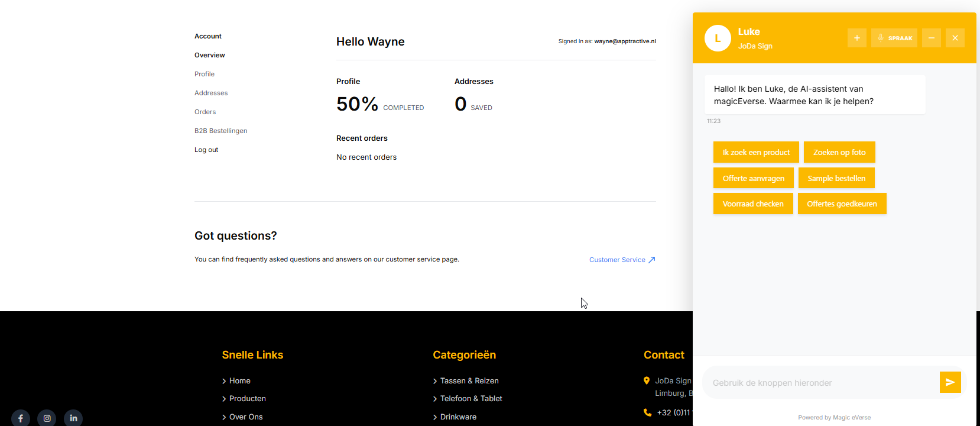Open the Instagram social icon
Image resolution: width=980 pixels, height=426 pixels.
pos(47,418)
